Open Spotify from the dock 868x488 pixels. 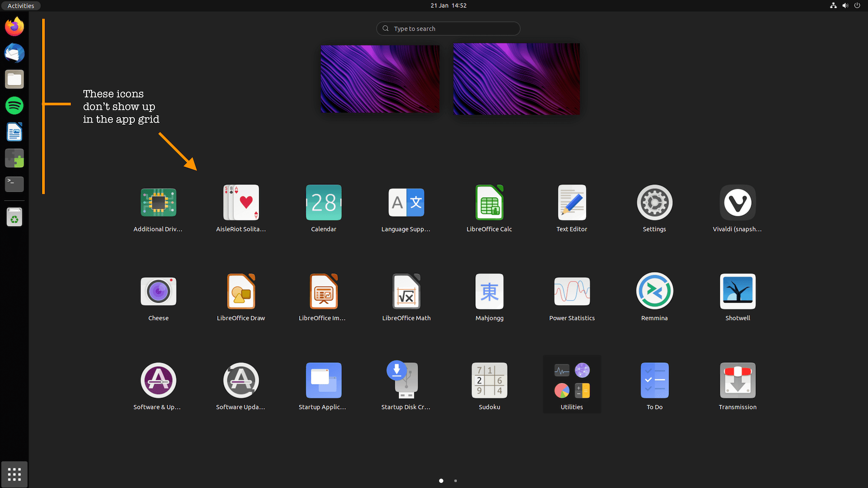point(14,106)
